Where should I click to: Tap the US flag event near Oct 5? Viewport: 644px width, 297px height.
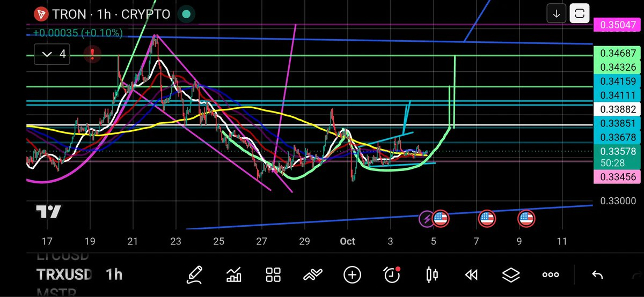[x=440, y=218]
